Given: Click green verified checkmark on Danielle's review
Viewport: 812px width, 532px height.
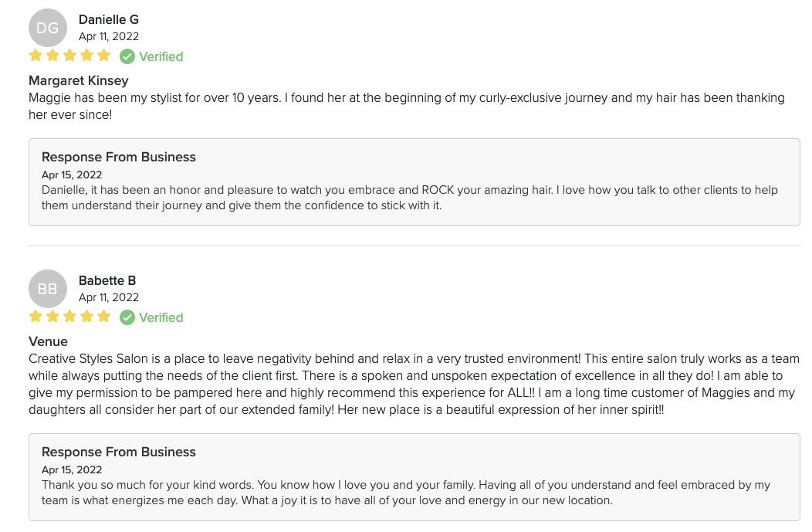Looking at the screenshot, I should 127,56.
